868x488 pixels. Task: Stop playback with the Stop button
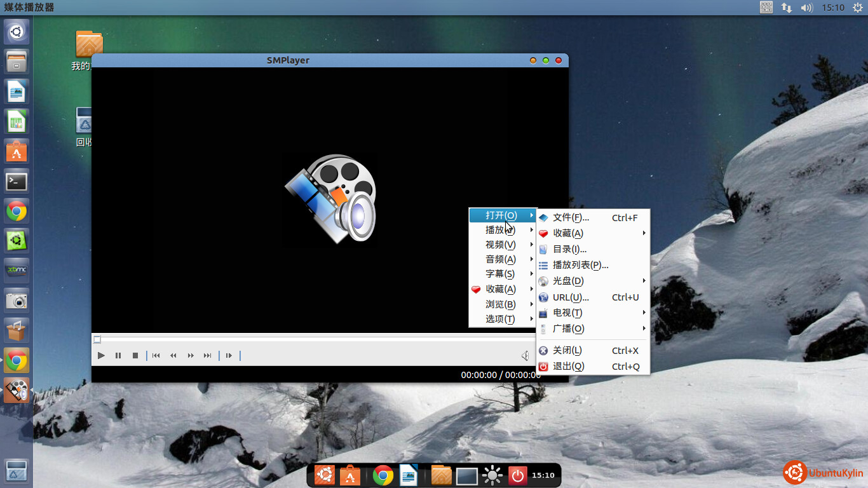coord(135,355)
